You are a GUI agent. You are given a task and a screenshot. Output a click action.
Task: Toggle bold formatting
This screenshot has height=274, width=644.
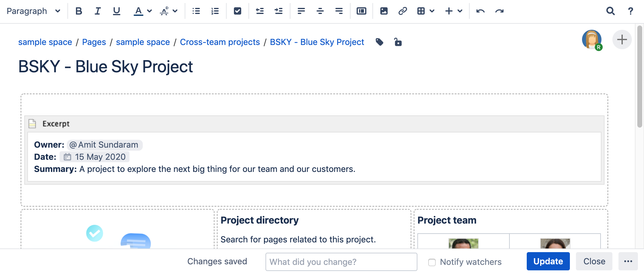tap(79, 11)
